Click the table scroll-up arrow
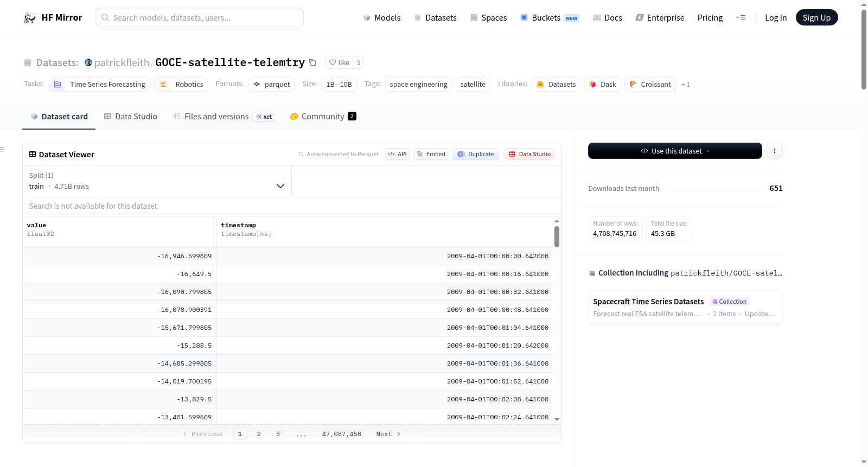Image resolution: width=868 pixels, height=467 pixels. click(x=557, y=221)
